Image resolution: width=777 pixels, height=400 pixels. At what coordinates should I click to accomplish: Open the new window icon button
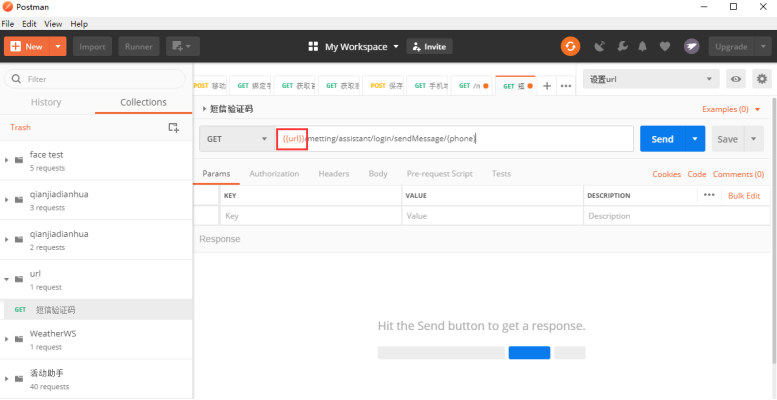pyautogui.click(x=183, y=47)
